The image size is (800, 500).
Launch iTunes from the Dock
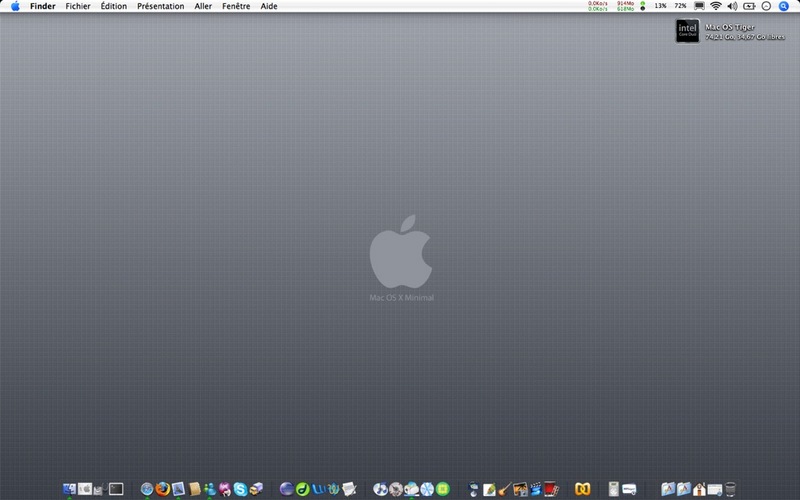point(380,489)
